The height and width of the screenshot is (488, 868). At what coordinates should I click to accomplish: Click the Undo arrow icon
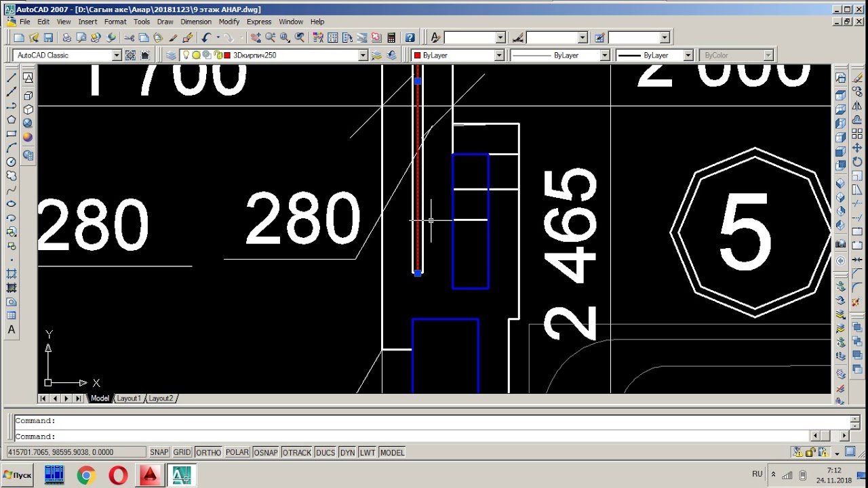click(x=207, y=38)
